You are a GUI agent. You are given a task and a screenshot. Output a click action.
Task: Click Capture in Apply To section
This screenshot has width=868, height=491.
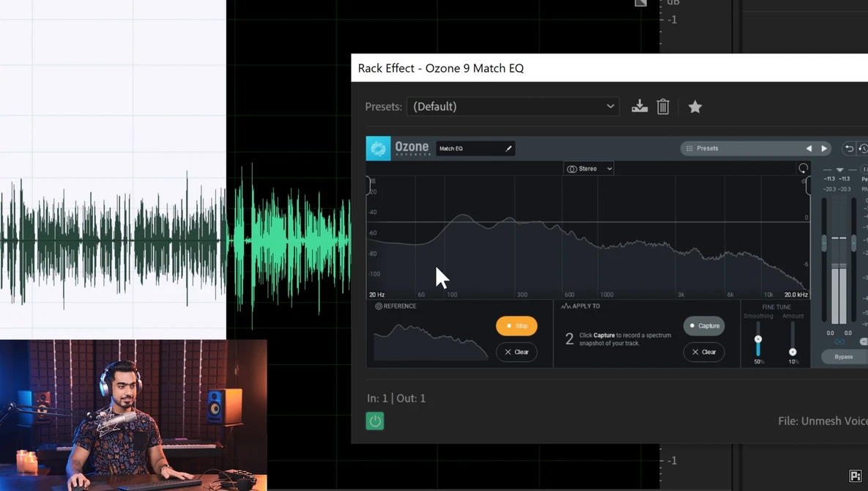pos(704,326)
